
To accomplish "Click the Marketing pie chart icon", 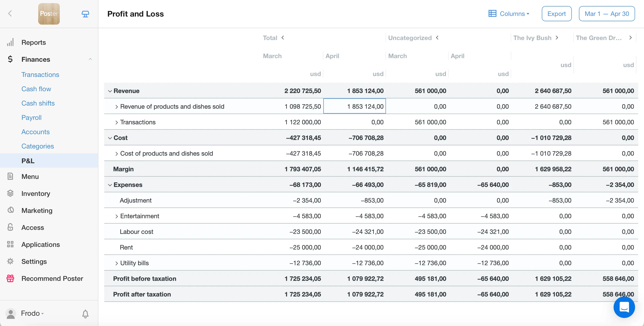I will (x=10, y=210).
